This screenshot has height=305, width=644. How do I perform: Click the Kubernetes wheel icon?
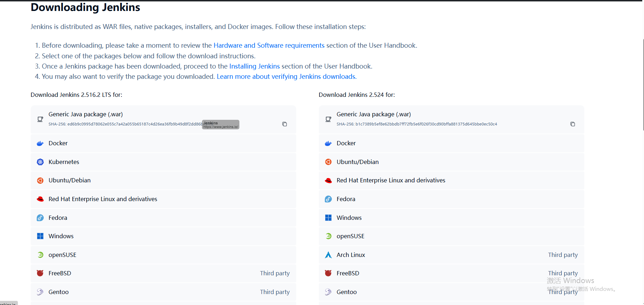click(x=40, y=162)
